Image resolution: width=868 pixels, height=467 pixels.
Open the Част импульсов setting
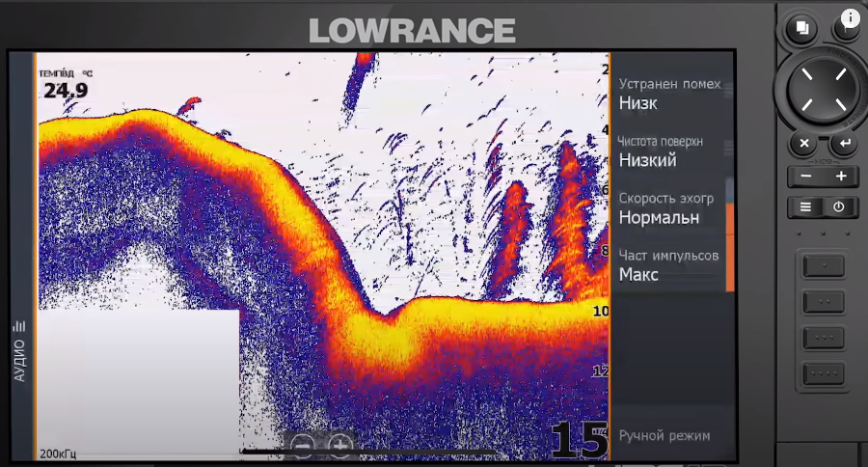click(x=670, y=266)
